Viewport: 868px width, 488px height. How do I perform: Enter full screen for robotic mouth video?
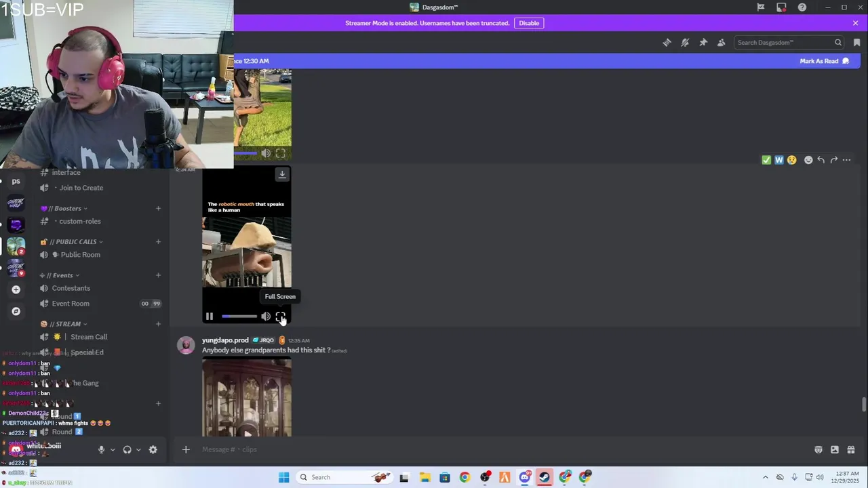pos(281,317)
